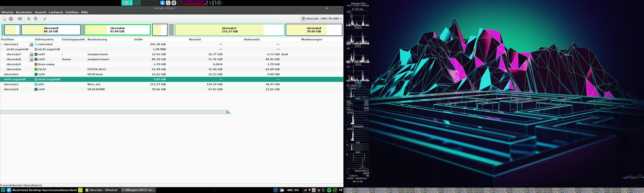Click the paste partition toolbar icon
This screenshot has height=193, width=644.
pos(36,19)
